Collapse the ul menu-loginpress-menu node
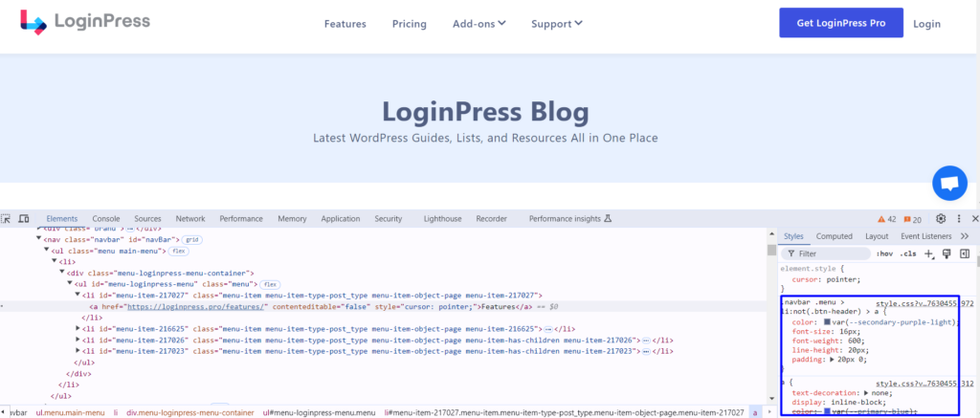This screenshot has height=418, width=980. pos(69,284)
